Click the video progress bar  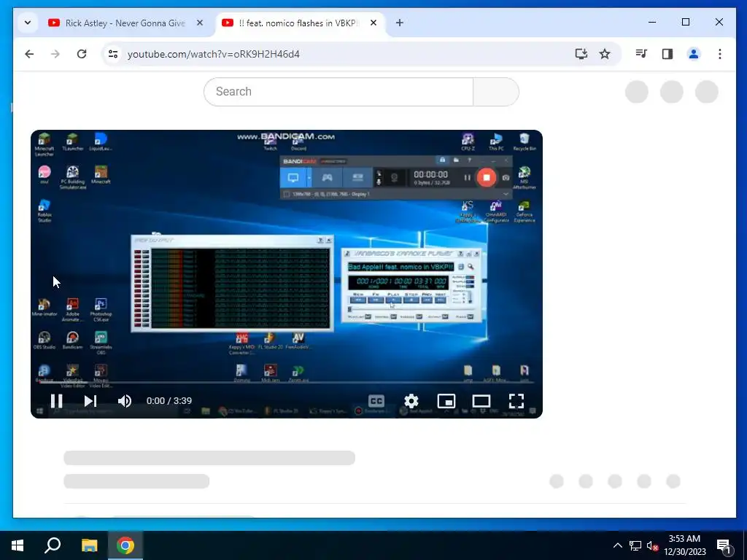tap(286, 382)
